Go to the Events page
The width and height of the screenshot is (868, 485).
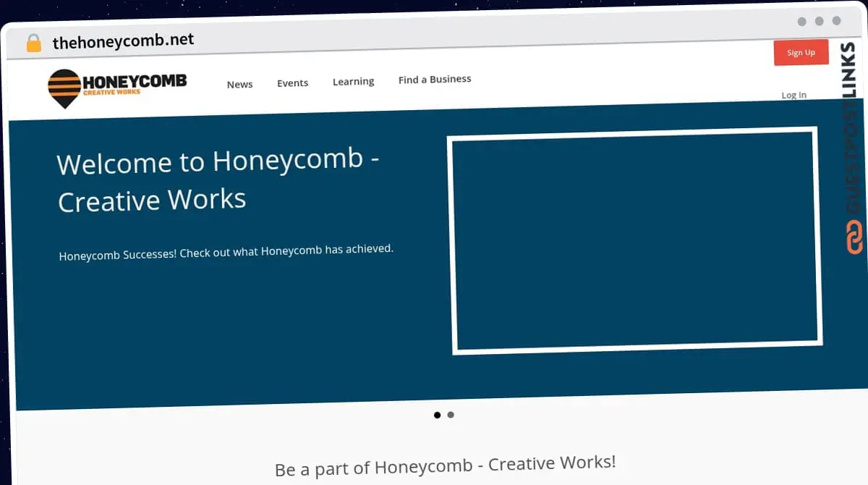(x=292, y=83)
